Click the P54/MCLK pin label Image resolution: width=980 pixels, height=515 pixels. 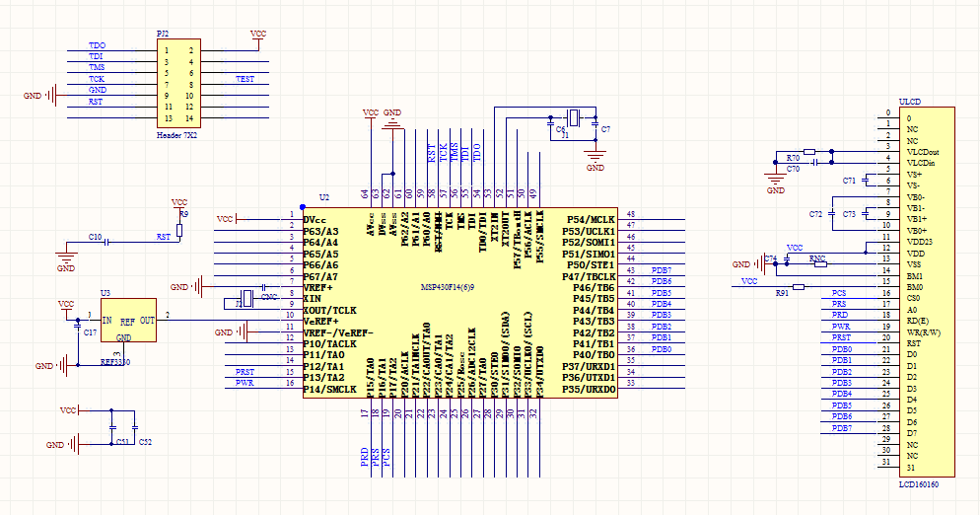[591, 220]
